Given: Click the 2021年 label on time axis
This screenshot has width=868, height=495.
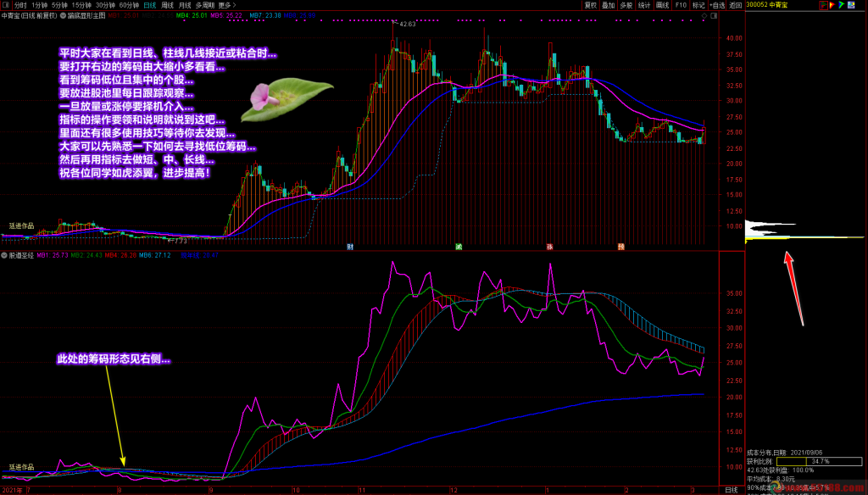Looking at the screenshot, I should coord(12,490).
